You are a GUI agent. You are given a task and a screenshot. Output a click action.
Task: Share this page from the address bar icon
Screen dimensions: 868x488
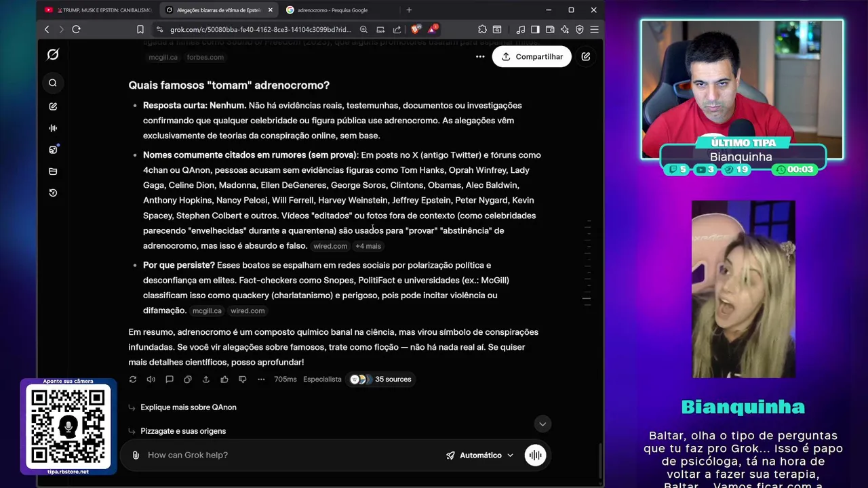(397, 29)
